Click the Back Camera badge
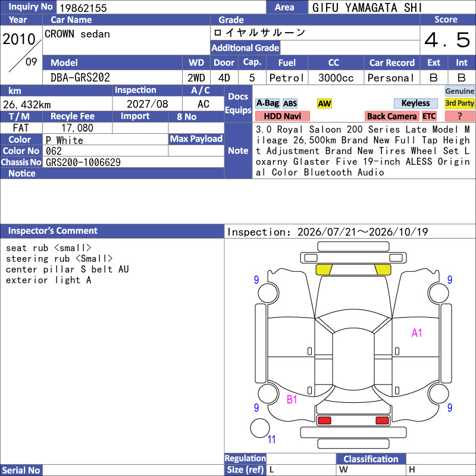Image resolution: width=476 pixels, height=476 pixels. [392, 116]
